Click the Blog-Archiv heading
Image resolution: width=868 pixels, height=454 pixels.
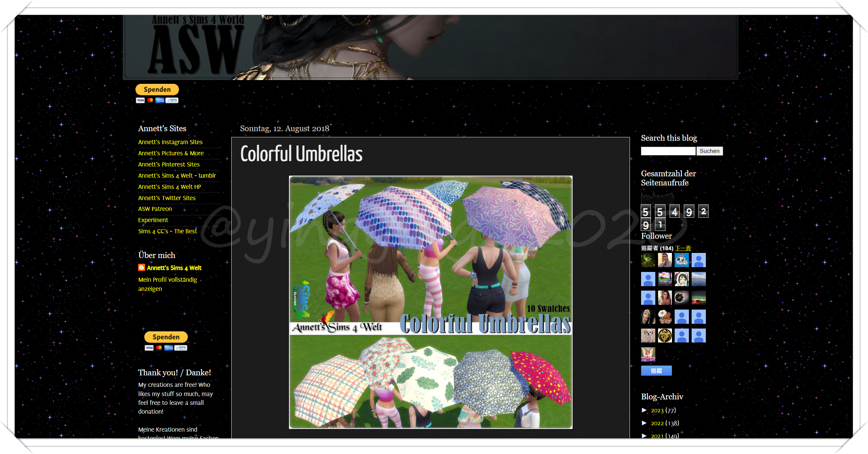pos(662,397)
